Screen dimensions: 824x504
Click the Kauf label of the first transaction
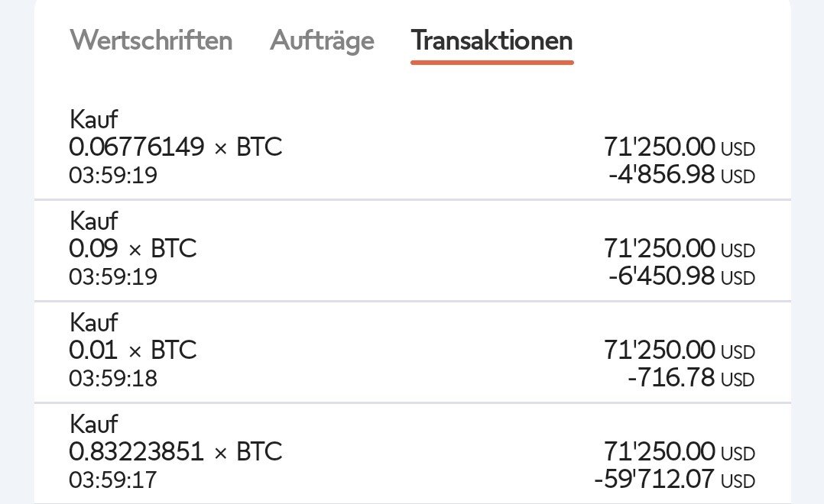(x=93, y=120)
